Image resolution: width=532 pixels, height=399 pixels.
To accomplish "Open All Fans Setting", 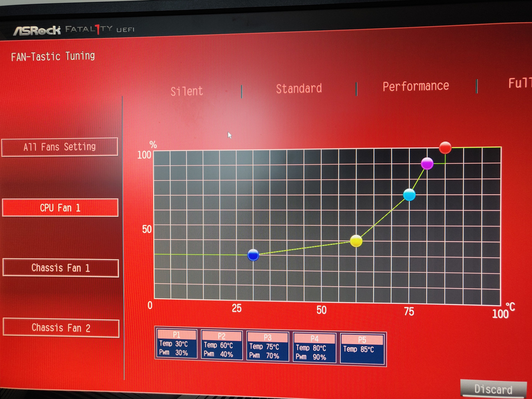I will [60, 147].
